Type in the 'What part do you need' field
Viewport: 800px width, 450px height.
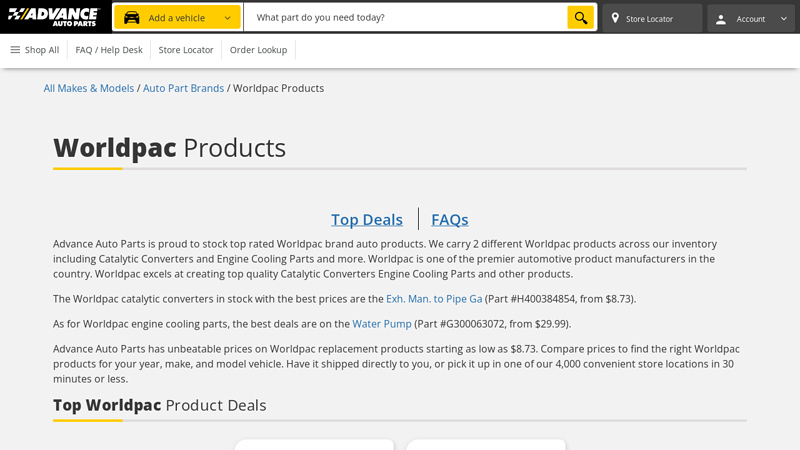(x=405, y=18)
